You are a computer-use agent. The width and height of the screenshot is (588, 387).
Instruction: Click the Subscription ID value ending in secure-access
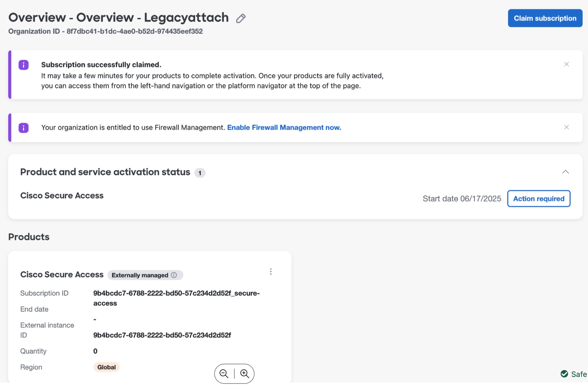[x=176, y=298]
